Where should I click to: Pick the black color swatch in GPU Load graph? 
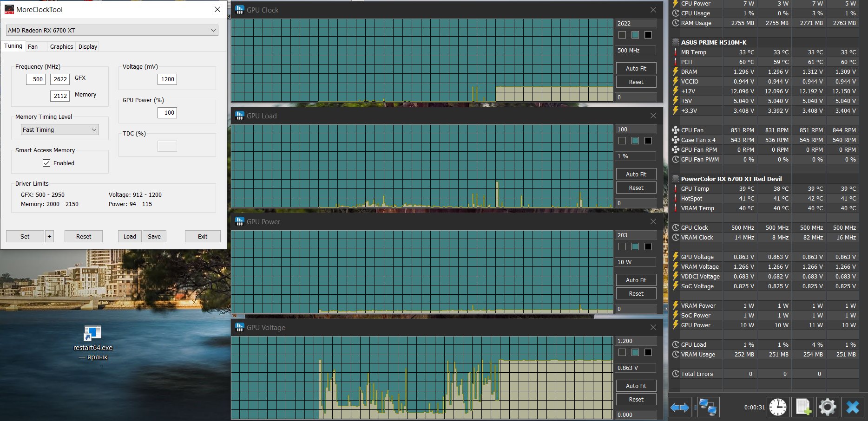point(648,141)
